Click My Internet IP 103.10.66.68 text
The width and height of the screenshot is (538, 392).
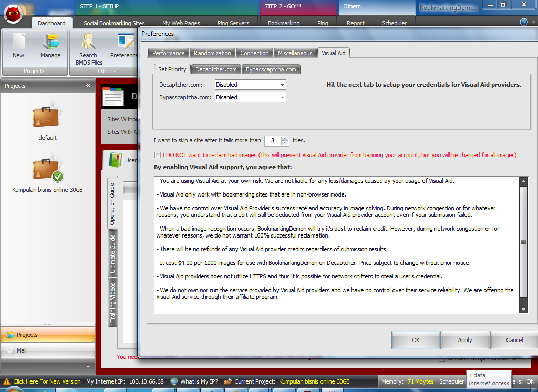pos(125,381)
